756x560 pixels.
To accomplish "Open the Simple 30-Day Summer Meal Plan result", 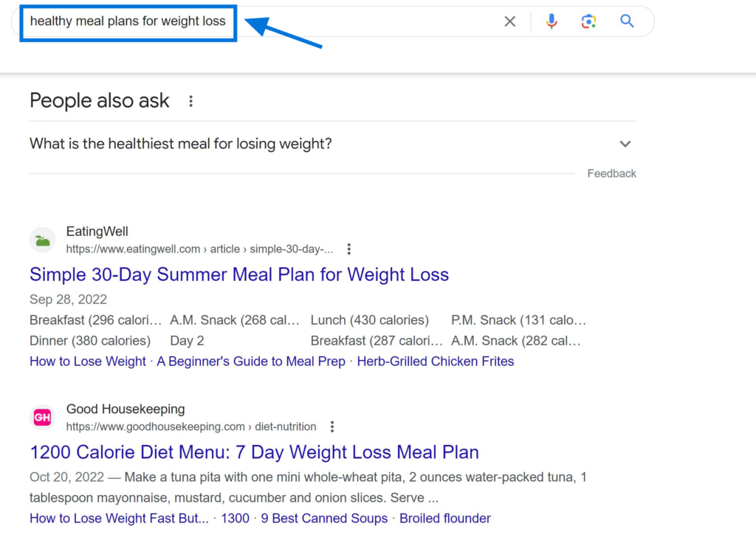I will (x=239, y=274).
